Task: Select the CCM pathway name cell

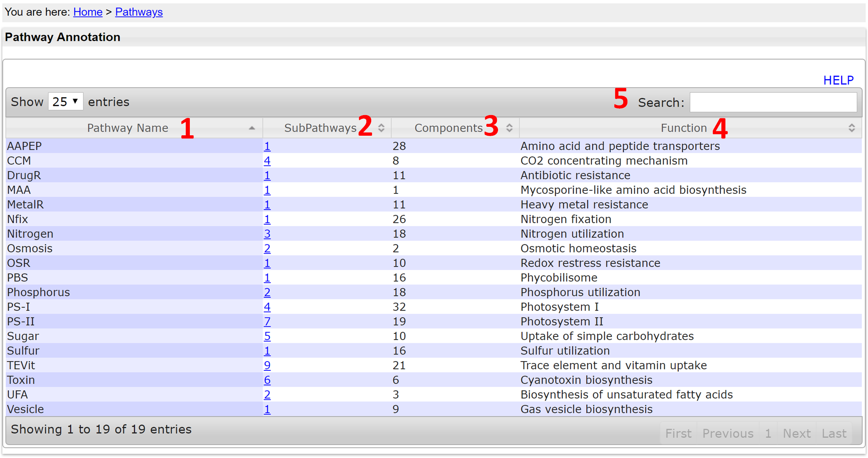Action: point(134,161)
